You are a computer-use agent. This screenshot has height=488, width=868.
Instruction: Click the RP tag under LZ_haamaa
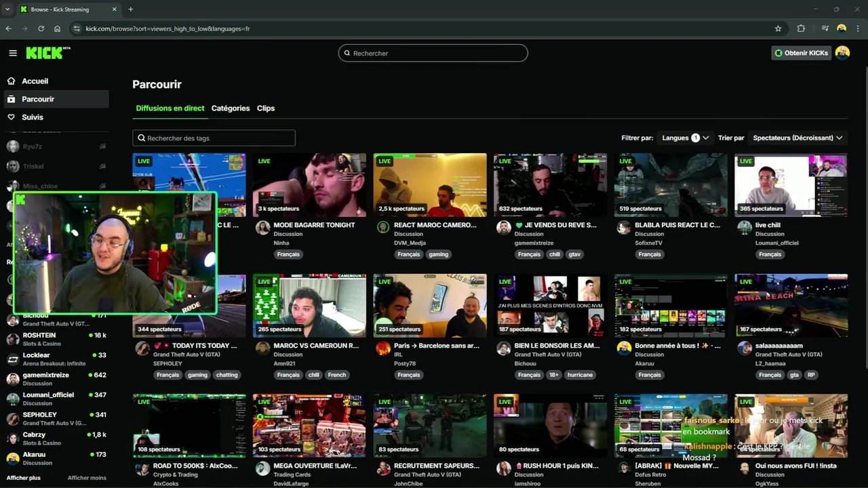[x=811, y=375]
